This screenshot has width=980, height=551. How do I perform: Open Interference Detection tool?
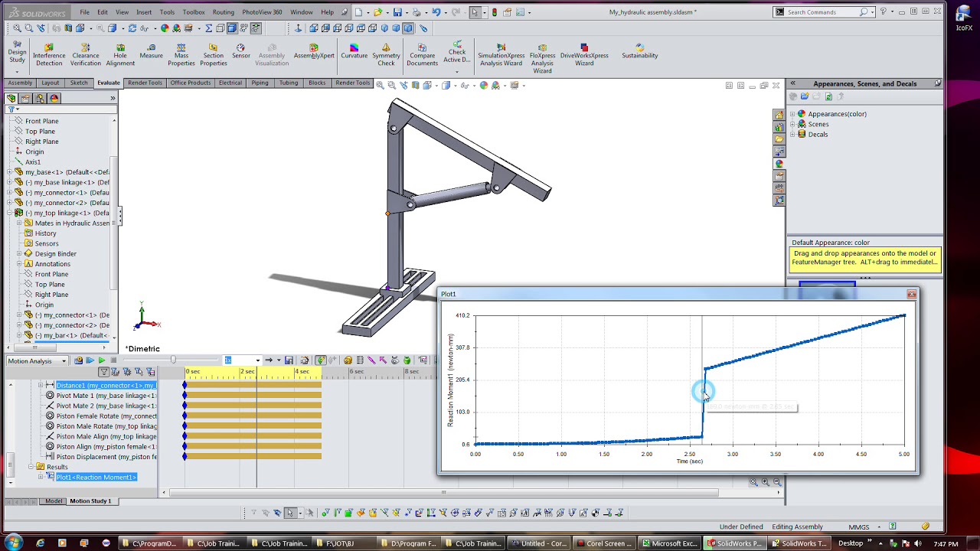pyautogui.click(x=49, y=54)
